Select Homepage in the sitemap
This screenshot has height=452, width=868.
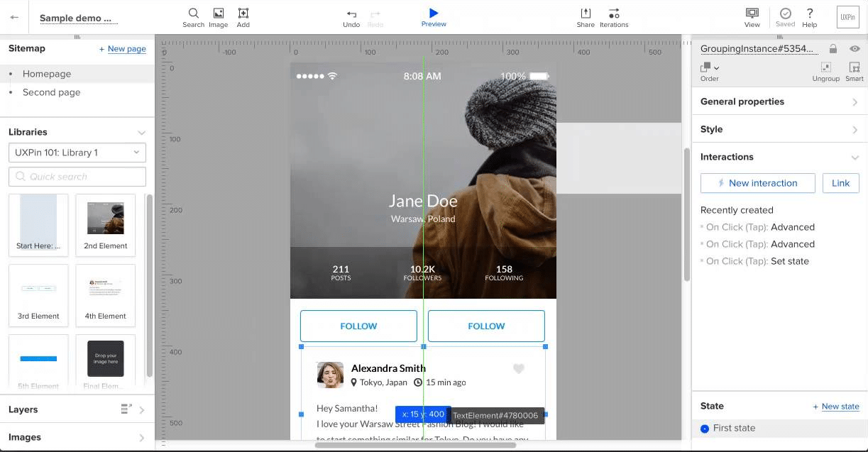(77, 74)
